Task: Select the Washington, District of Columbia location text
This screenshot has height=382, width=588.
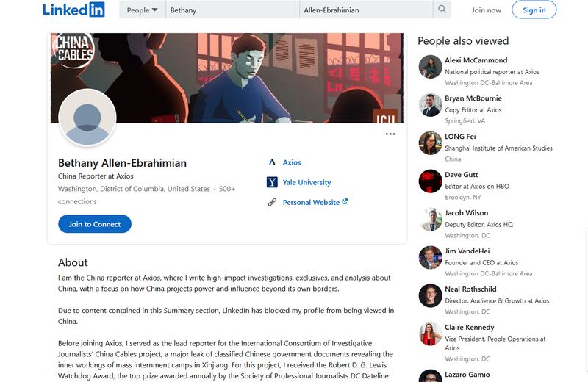Action: pos(134,189)
